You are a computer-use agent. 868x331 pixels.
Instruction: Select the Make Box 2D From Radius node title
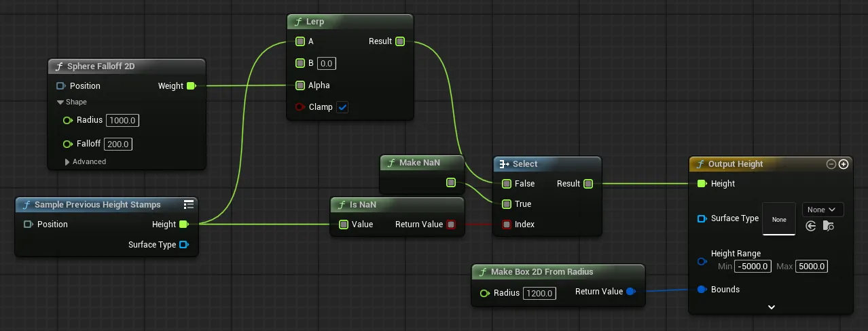point(541,272)
